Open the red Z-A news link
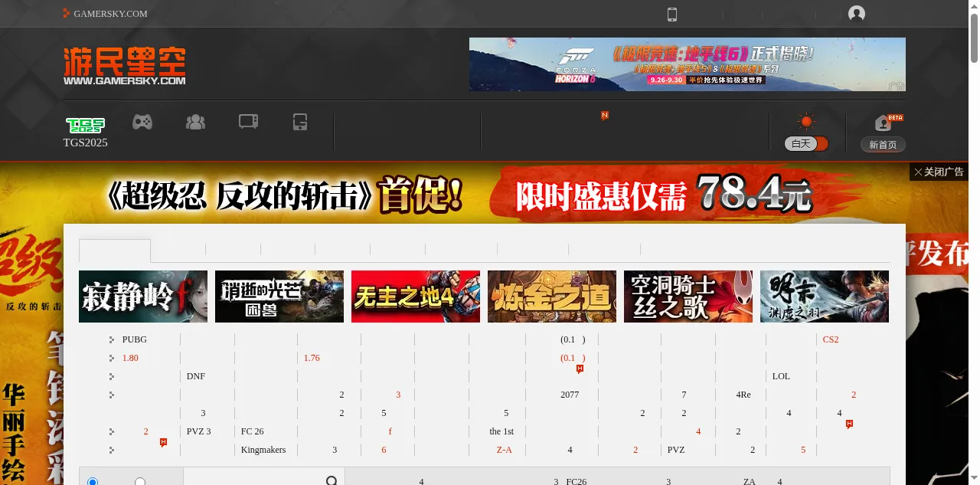The image size is (980, 485). click(x=504, y=450)
